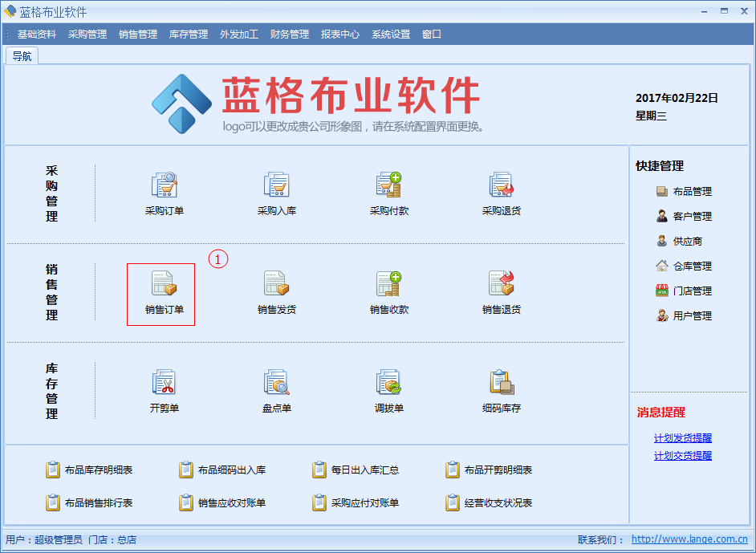
Task: Select the 采购退货 purchase return icon
Action: click(x=501, y=186)
